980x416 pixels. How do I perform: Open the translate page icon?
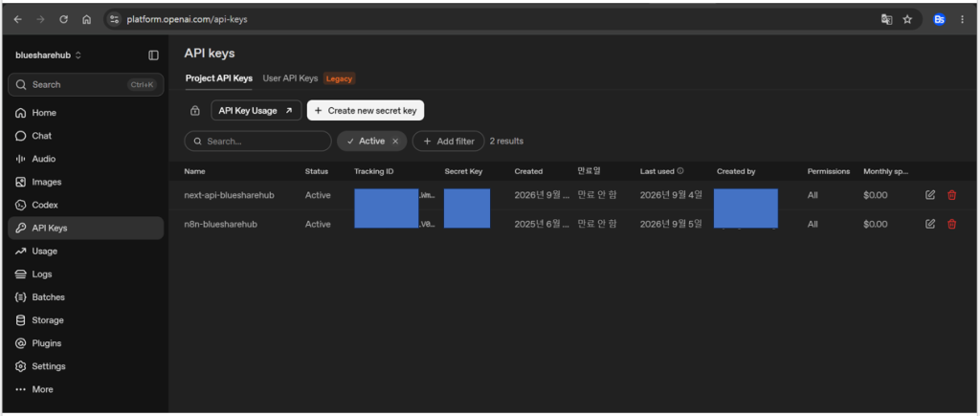pos(886,19)
